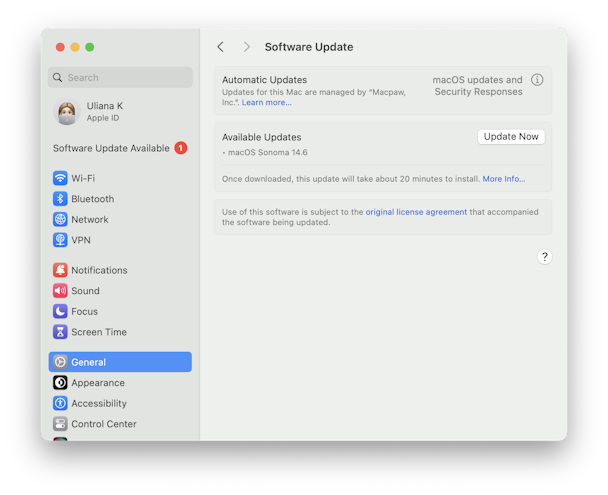Click the search magnifier icon
Viewport: 608px width, 495px height.
[57, 78]
